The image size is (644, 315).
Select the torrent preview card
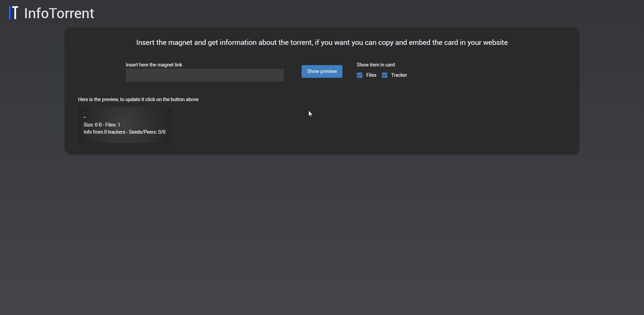click(124, 125)
